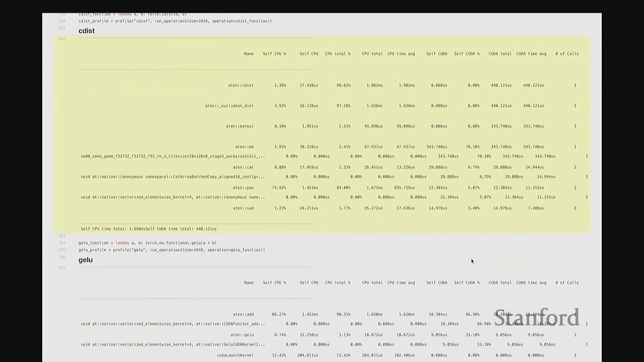Click line number 302 in gutter
This screenshot has height=362, width=644.
click(x=62, y=39)
